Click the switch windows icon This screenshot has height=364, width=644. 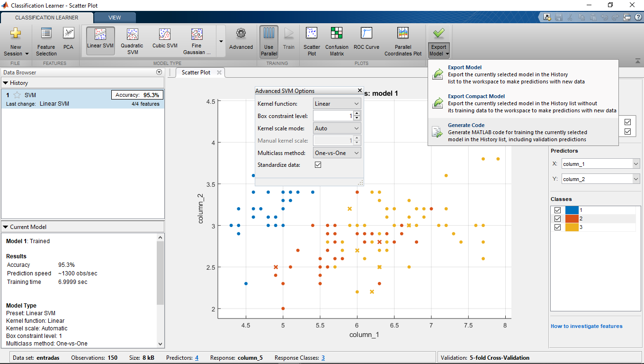[x=626, y=18]
